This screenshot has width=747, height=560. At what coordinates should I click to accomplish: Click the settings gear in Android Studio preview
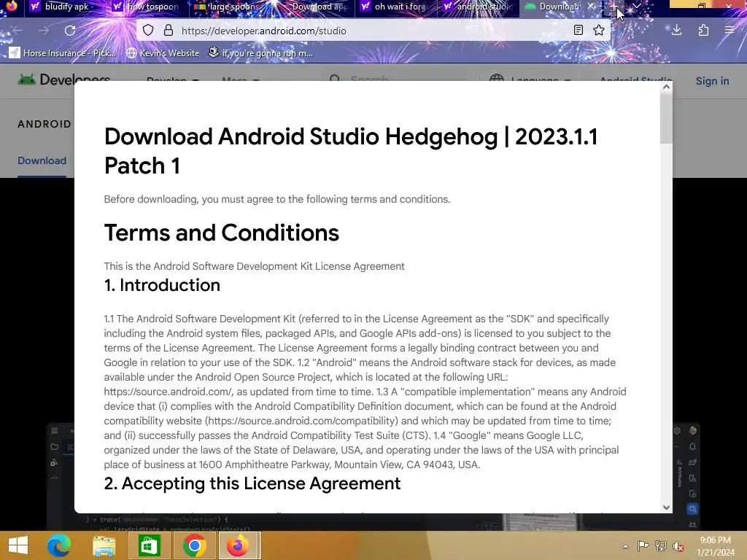pyautogui.click(x=677, y=430)
